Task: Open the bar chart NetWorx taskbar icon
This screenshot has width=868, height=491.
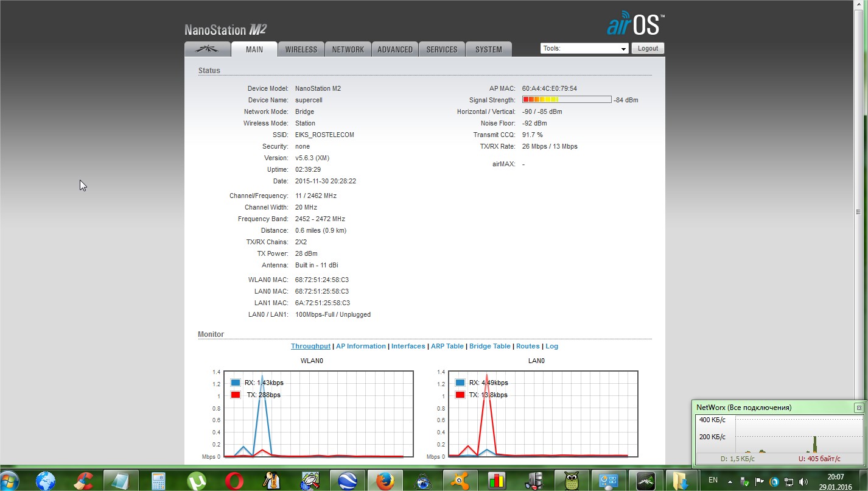Action: tap(498, 481)
